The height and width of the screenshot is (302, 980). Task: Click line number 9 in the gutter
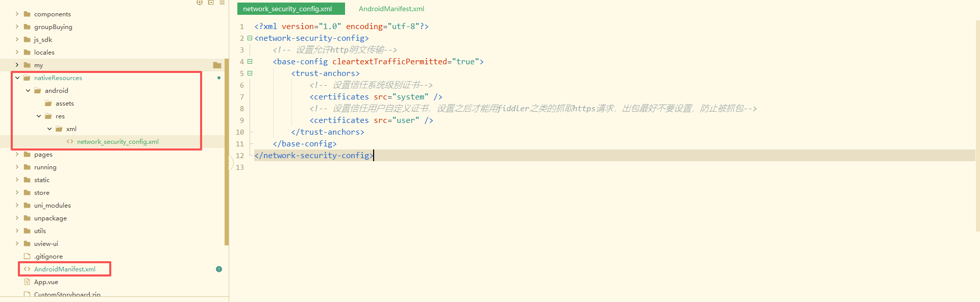tap(241, 120)
